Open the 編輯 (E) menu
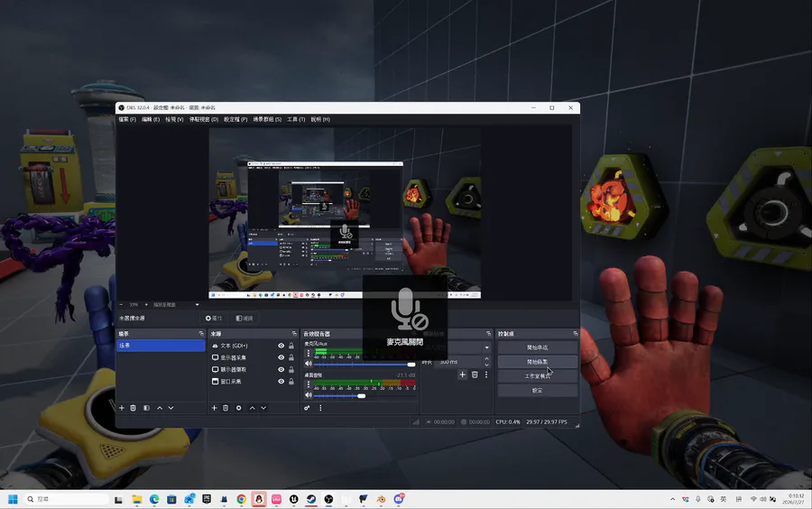Viewport: 812px width, 509px height. 150,119
